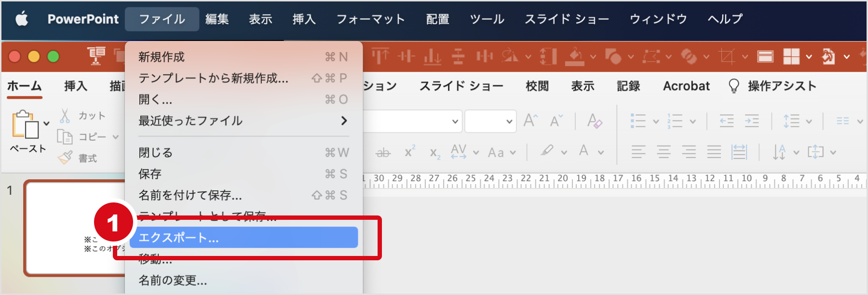Click the Increase Indent icon
Screen dimensions: 868x295
point(752,121)
